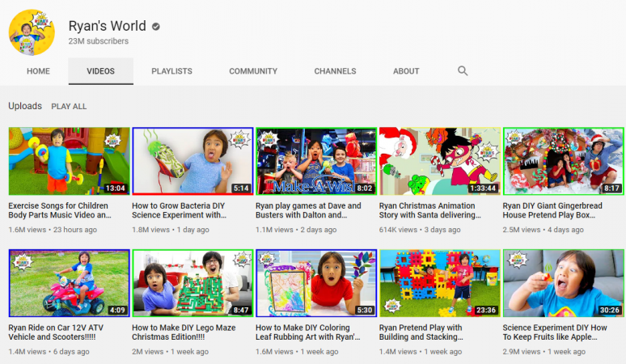
Task: Click the verified badge next to Ryan's World
Action: (156, 27)
